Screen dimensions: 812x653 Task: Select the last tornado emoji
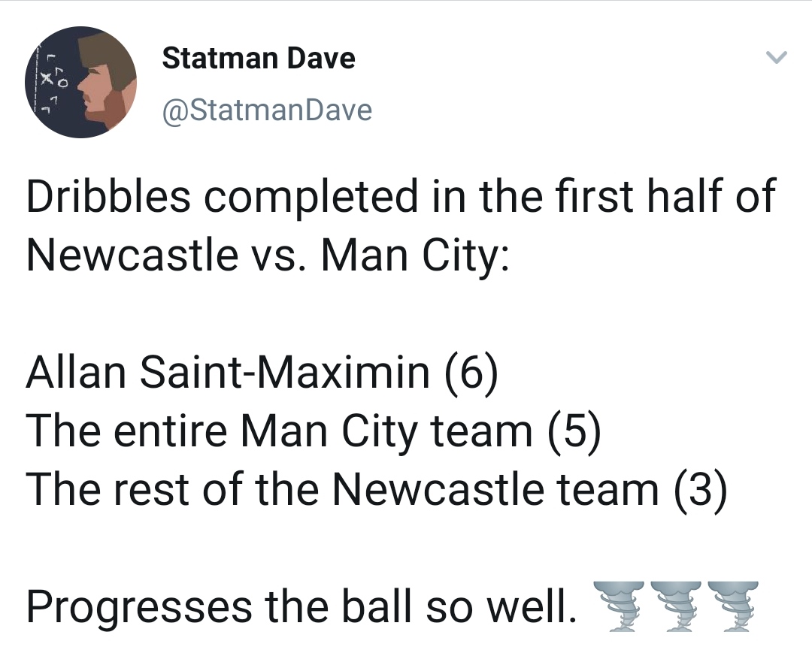733,606
